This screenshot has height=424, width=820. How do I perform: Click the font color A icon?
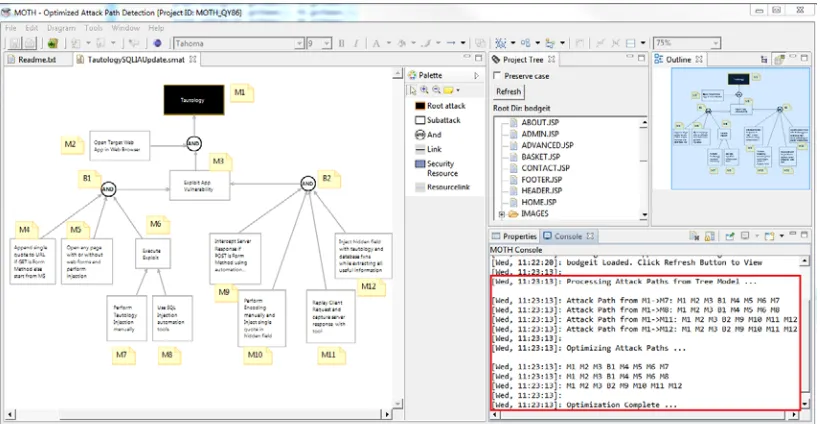[375, 43]
